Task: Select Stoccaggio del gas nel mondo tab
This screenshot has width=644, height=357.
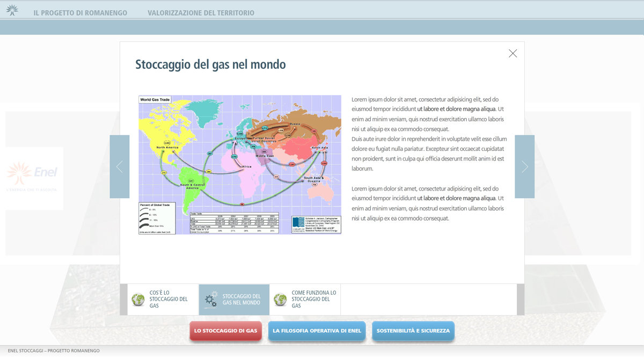Action: pos(241,300)
